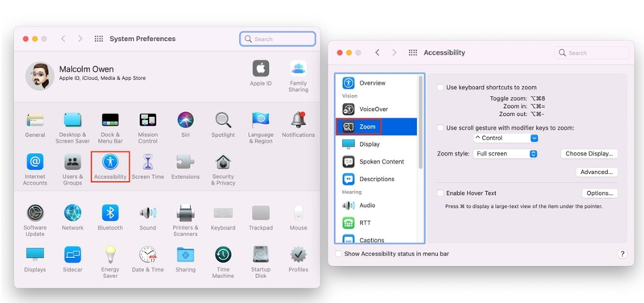
Task: Select Audio in Accessibility sidebar
Action: coord(376,205)
